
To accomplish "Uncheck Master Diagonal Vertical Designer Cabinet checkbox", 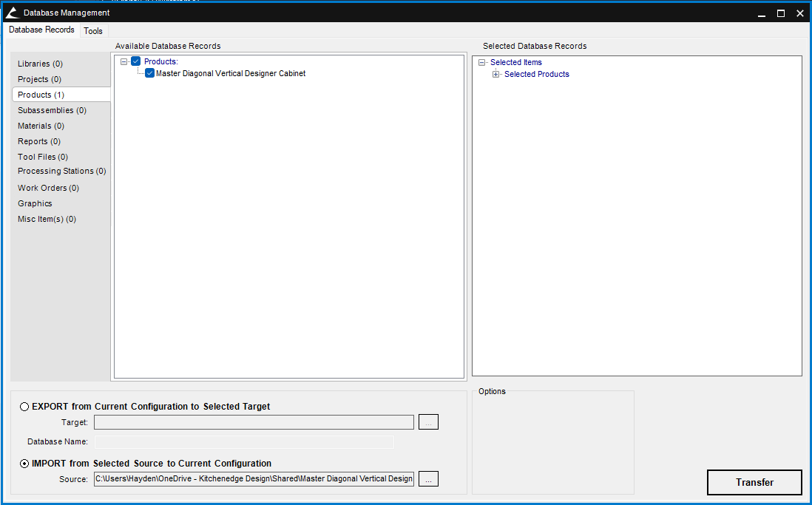I will (149, 73).
